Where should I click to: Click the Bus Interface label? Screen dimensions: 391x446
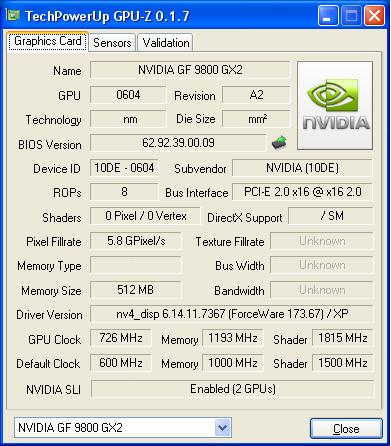tap(197, 193)
